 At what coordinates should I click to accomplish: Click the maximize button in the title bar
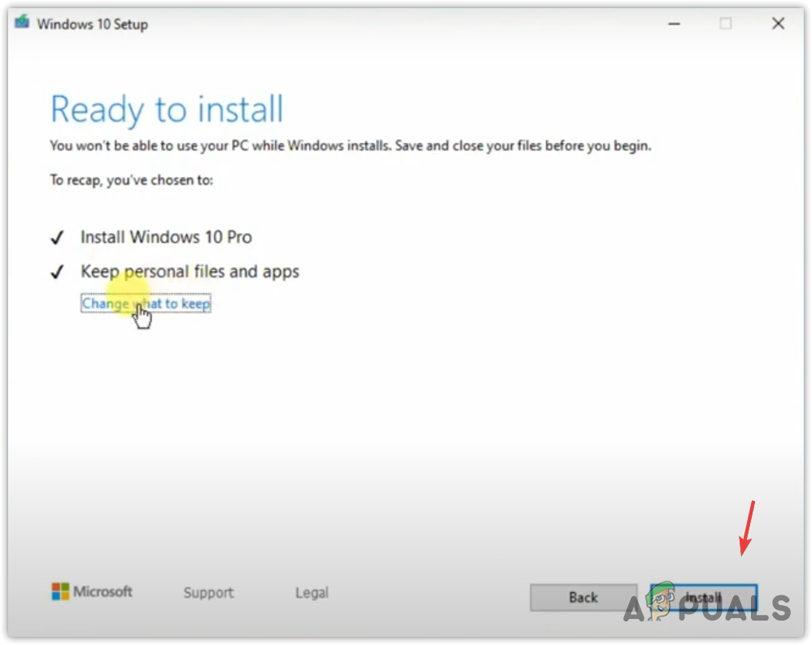pos(726,24)
